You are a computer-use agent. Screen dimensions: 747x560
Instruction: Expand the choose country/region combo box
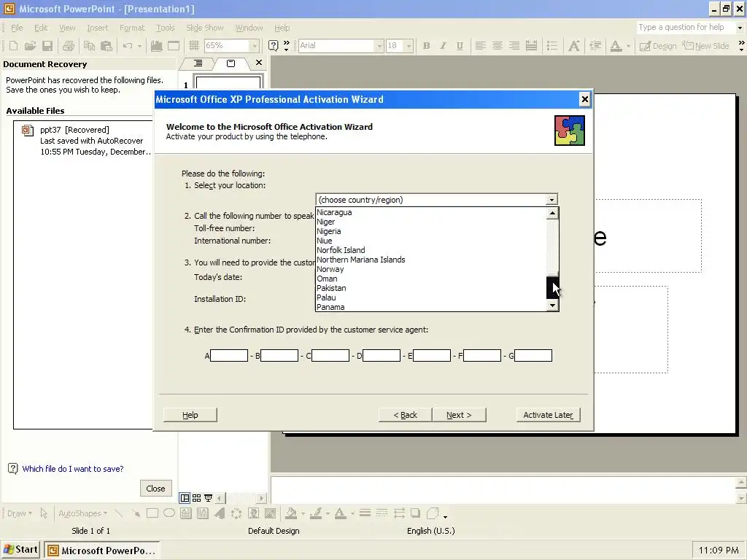coord(551,200)
